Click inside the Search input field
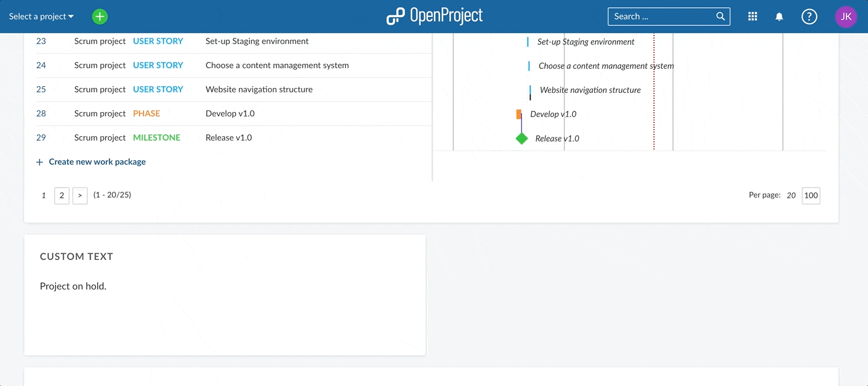 pyautogui.click(x=661, y=17)
